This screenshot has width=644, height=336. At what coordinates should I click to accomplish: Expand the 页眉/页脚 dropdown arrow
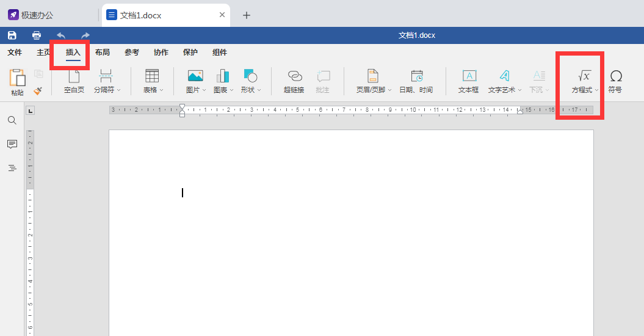390,90
